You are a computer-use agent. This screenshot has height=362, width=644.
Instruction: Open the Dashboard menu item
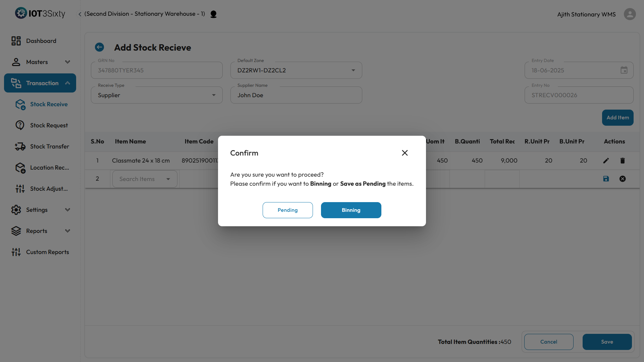coord(41,41)
